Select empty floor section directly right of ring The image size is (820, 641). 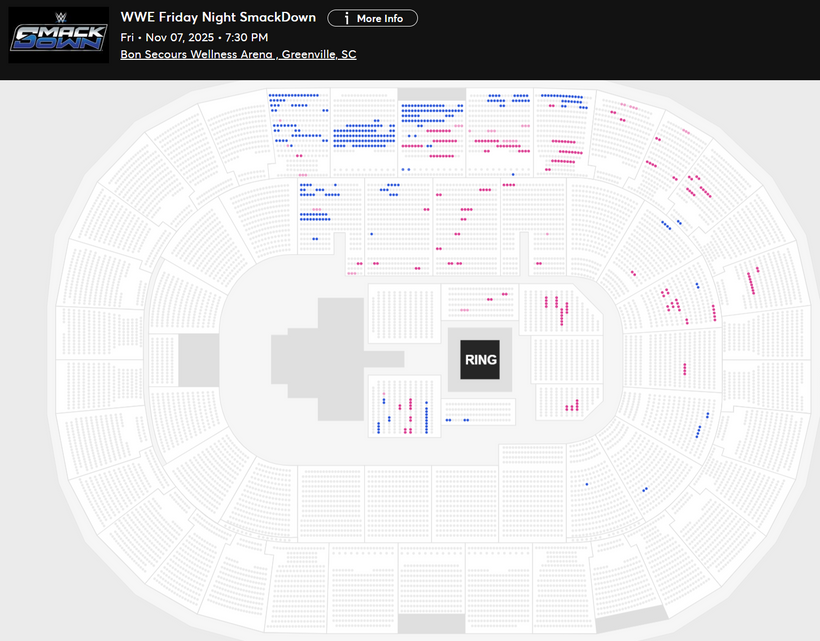coord(567,360)
